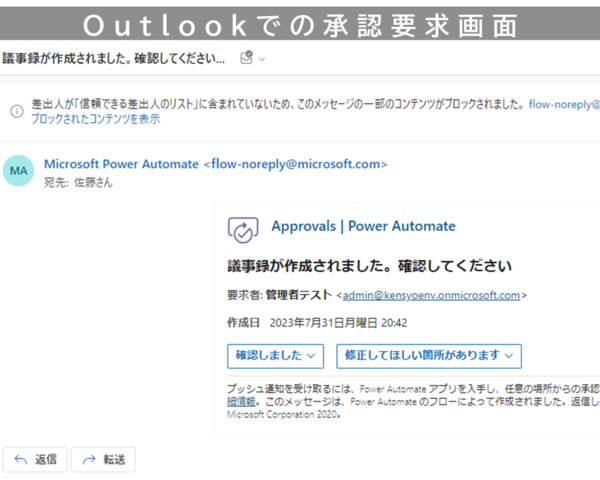This screenshot has height=480, width=600.
Task: Open the 細情報 details link in footer
Action: pos(241,402)
